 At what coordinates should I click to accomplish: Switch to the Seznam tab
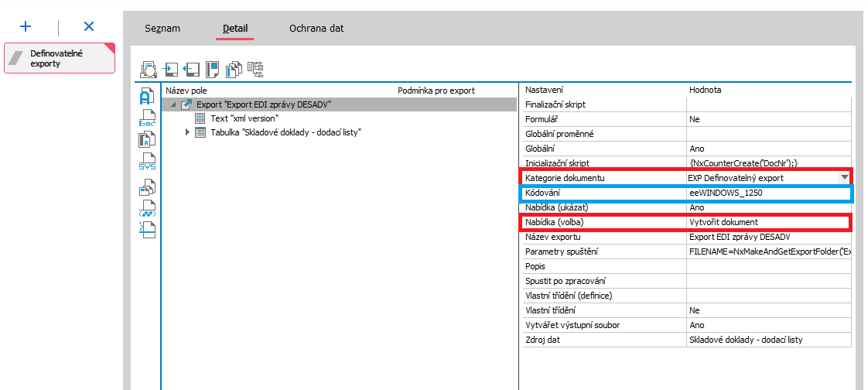point(162,29)
